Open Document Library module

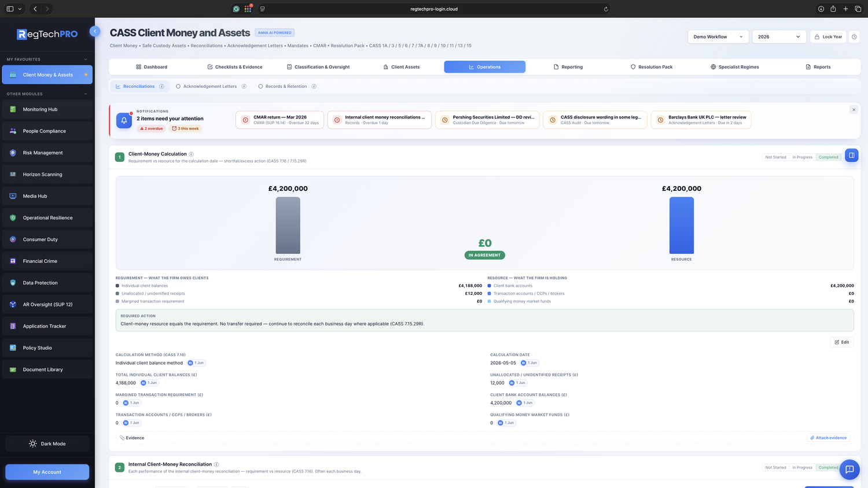[x=47, y=369]
